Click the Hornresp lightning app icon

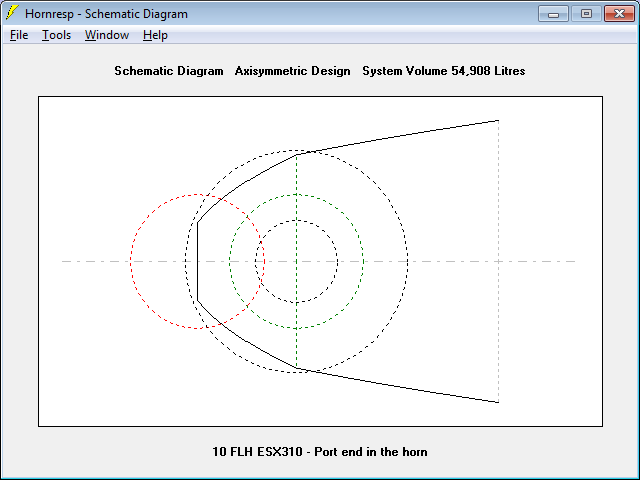12,13
